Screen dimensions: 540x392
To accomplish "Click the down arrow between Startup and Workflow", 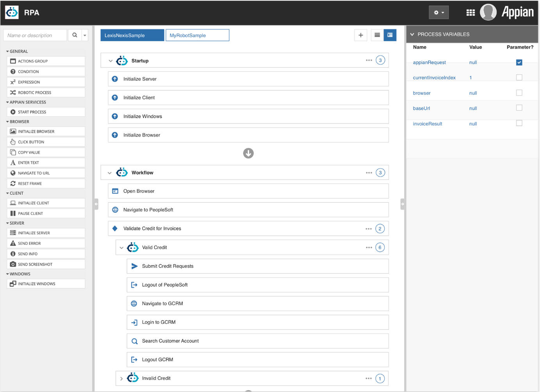I will click(x=248, y=153).
